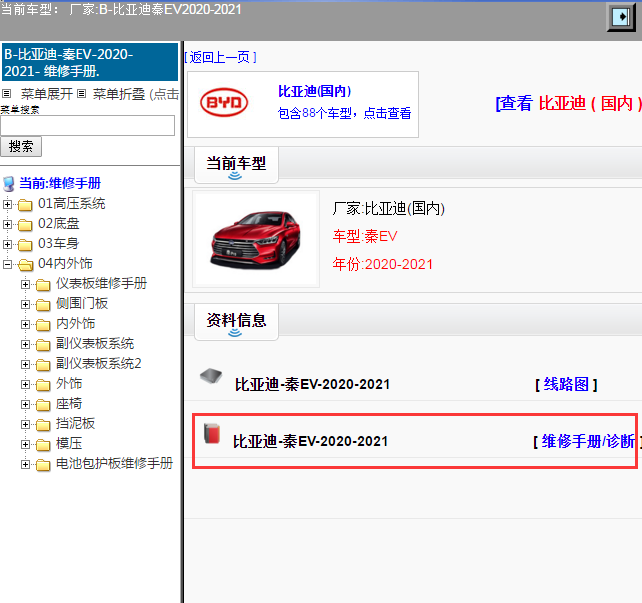Click the menu expand icon before 菜单展开
The height and width of the screenshot is (603, 642).
click(6, 94)
